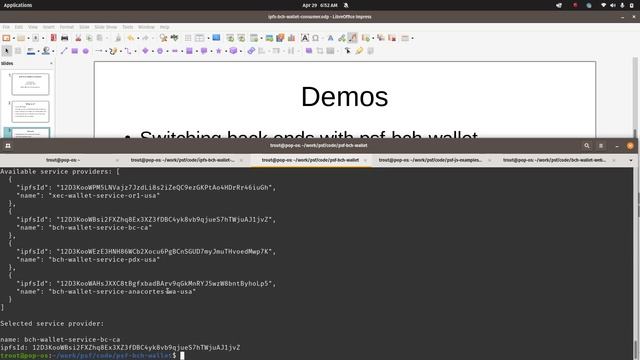Click the Save icon in Impress toolbar
This screenshot has height=360, width=640.
click(x=36, y=38)
